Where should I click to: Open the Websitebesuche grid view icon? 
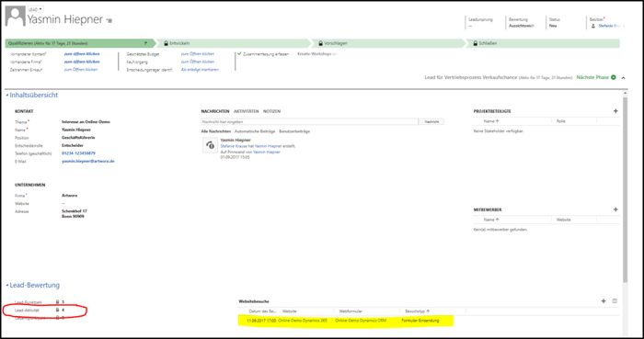(x=615, y=301)
